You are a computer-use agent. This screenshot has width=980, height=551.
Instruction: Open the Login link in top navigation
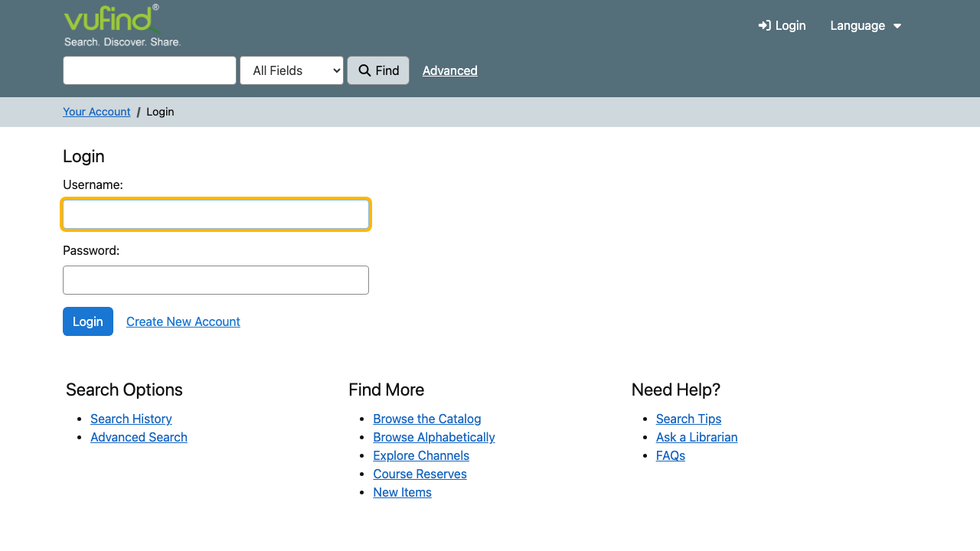(782, 26)
